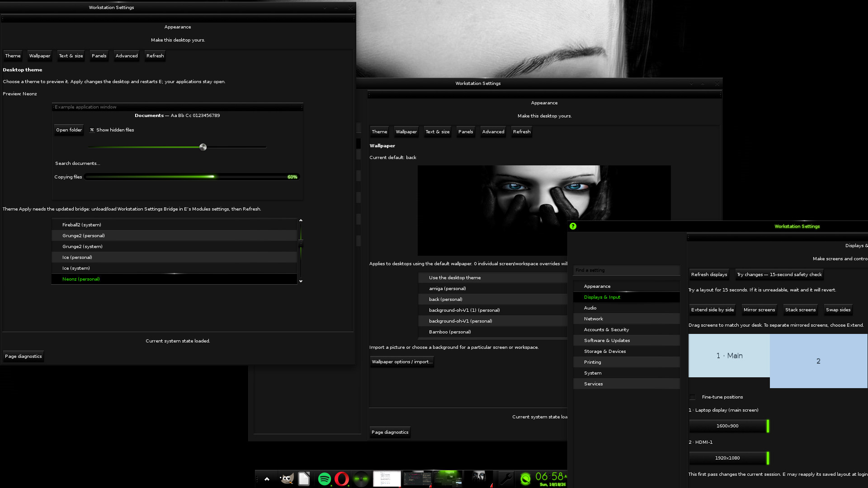Choose Use the desktop theme wallpaper entry
The image size is (868, 488).
pos(493,278)
